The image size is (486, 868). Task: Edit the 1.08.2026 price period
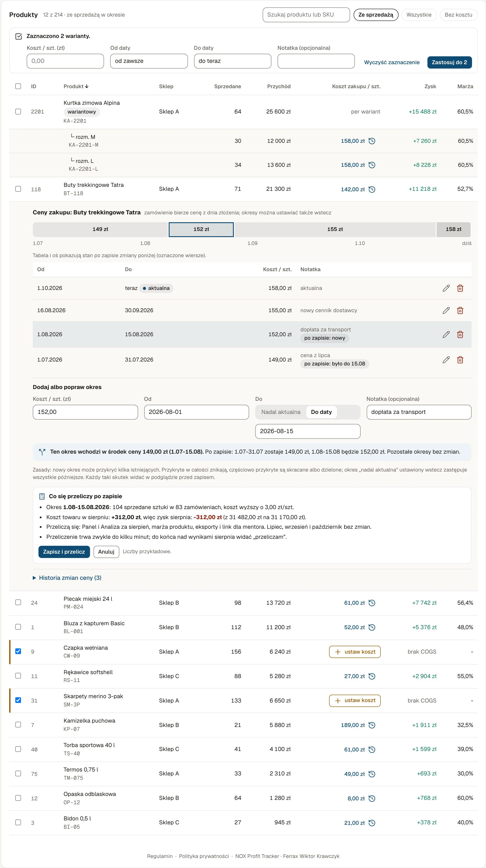pyautogui.click(x=446, y=334)
